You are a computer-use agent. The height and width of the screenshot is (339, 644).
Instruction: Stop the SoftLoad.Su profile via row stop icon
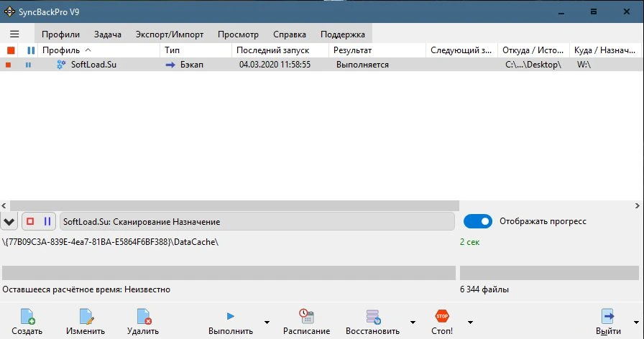8,65
